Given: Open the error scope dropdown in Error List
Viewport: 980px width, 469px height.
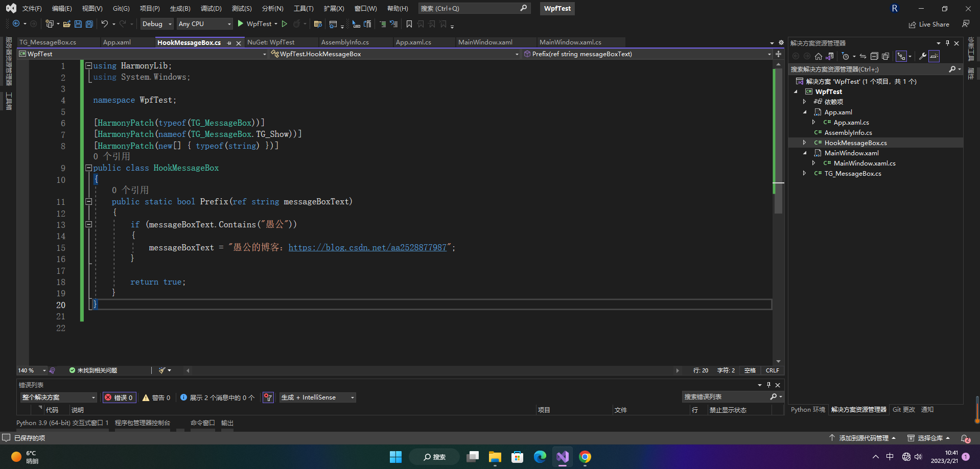Looking at the screenshot, I should (59, 397).
